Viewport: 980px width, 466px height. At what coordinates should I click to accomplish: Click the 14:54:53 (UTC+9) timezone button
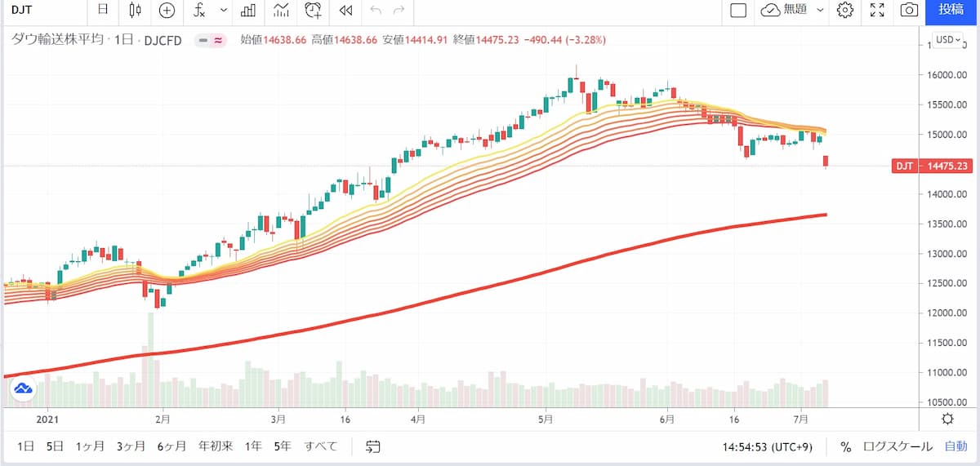[766, 446]
